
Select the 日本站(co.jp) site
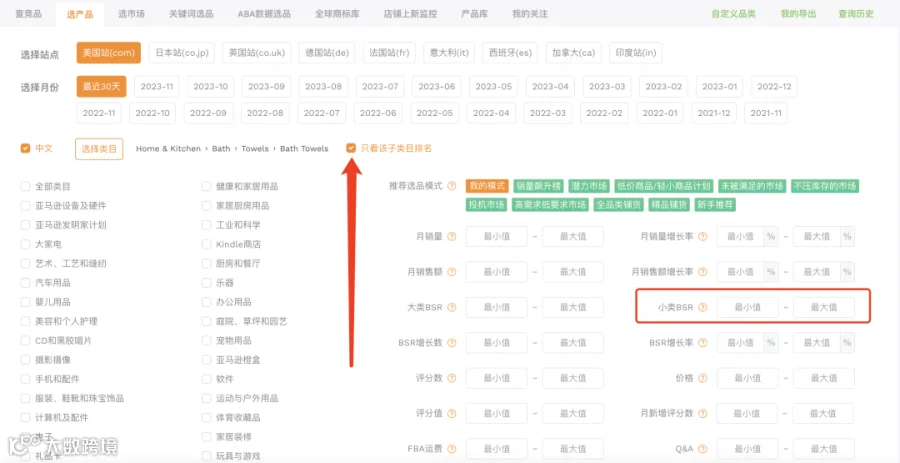[182, 53]
